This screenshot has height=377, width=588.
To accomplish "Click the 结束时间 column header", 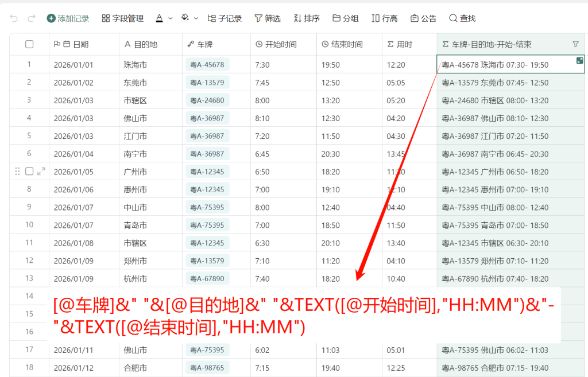I will click(x=349, y=45).
